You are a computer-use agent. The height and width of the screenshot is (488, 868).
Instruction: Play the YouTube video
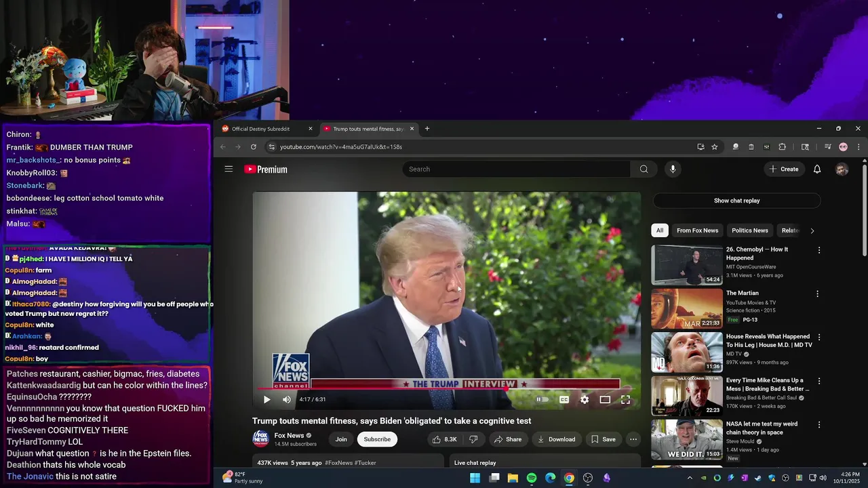(267, 400)
